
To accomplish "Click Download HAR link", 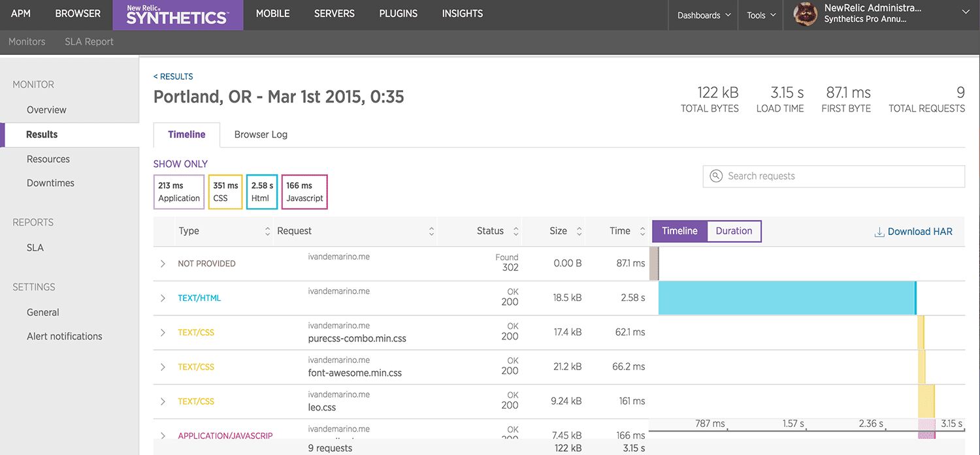I will 913,232.
